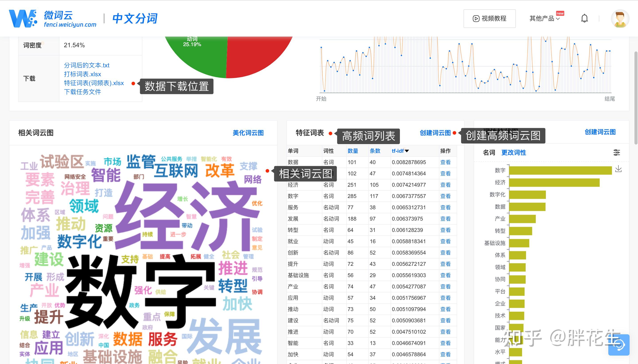Open the notification bell

coord(584,18)
